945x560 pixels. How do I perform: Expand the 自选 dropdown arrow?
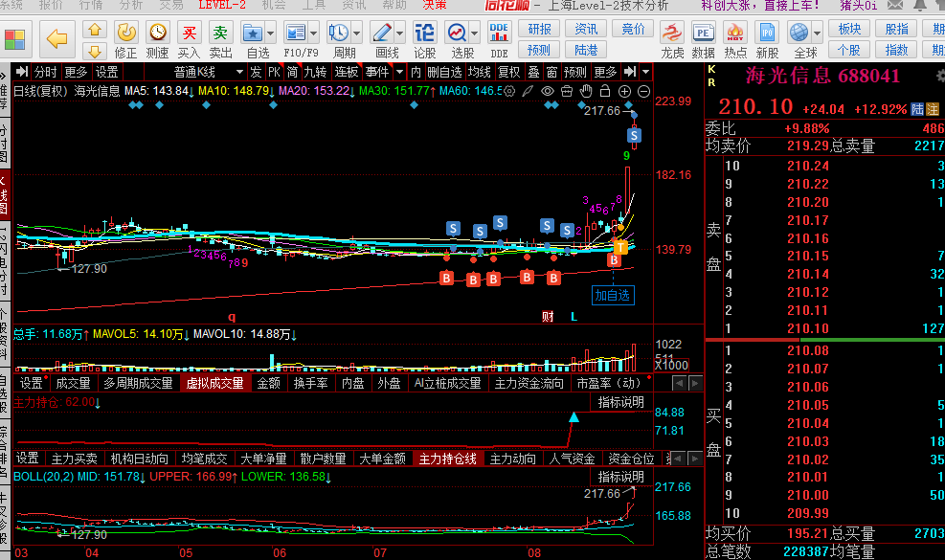[x=271, y=34]
